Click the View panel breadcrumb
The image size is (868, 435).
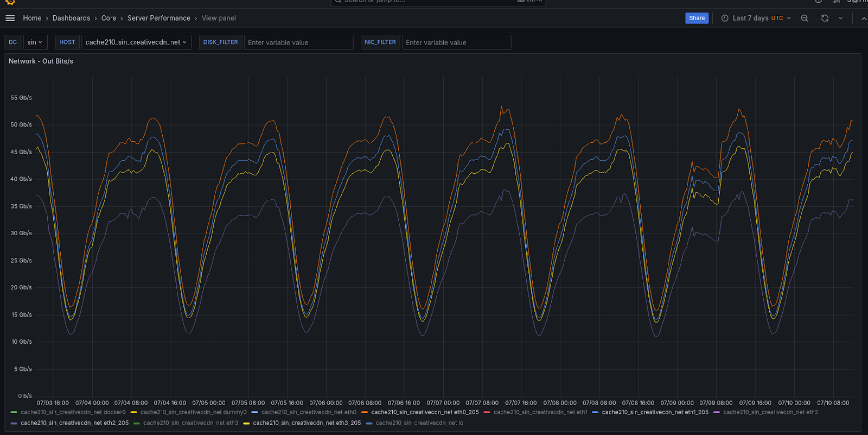[x=219, y=18]
